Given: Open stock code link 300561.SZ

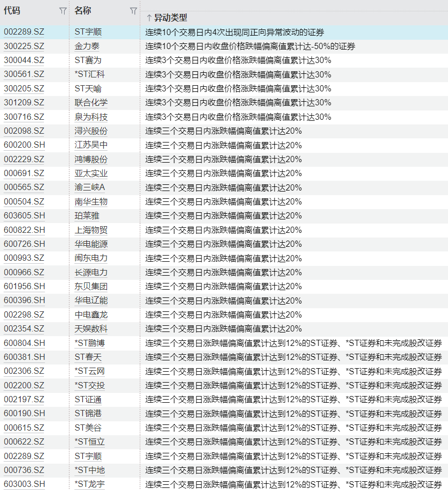Looking at the screenshot, I should click(x=24, y=74).
